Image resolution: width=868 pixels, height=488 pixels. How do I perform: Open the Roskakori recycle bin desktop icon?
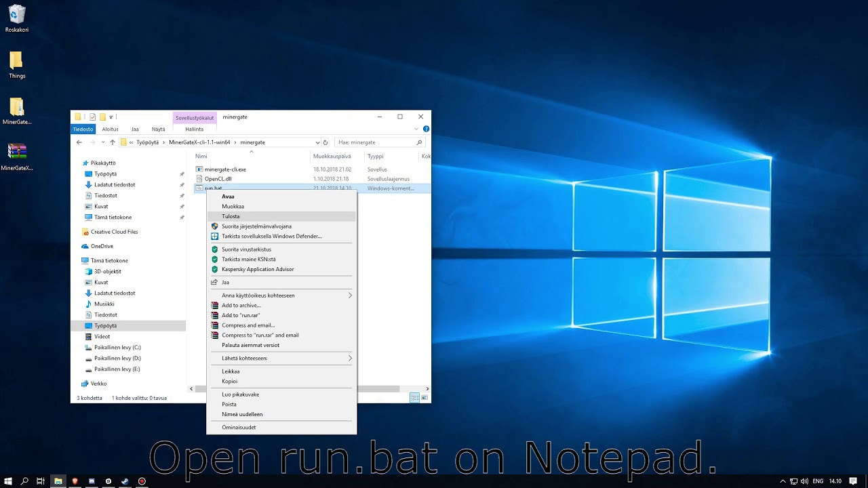(x=17, y=18)
